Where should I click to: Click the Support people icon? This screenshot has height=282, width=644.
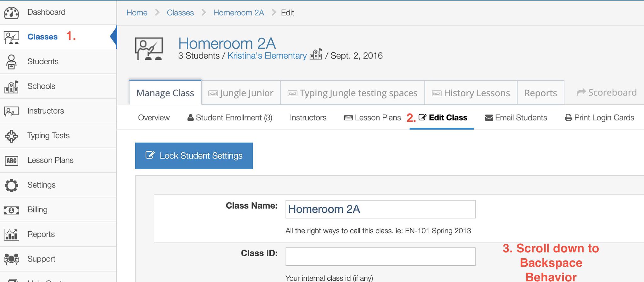click(11, 259)
